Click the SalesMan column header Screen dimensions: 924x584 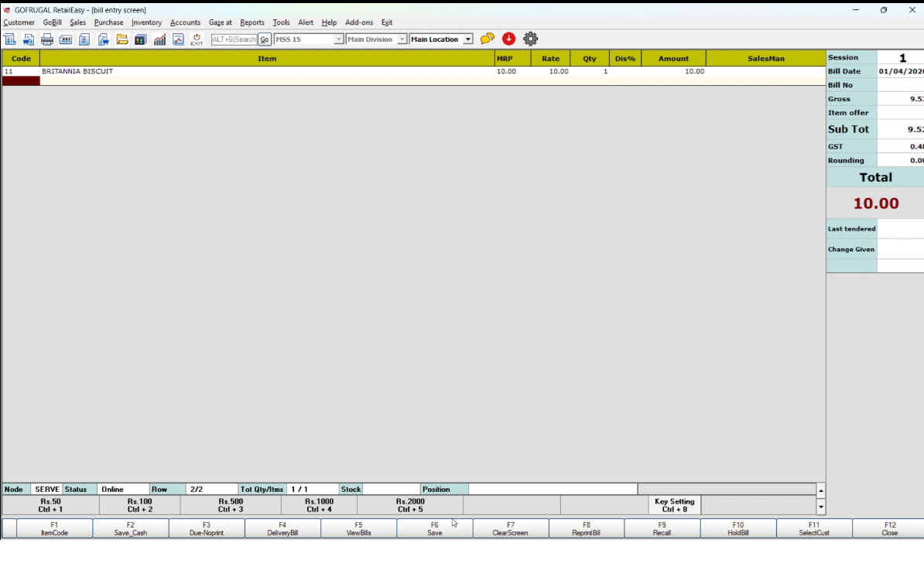tap(765, 58)
